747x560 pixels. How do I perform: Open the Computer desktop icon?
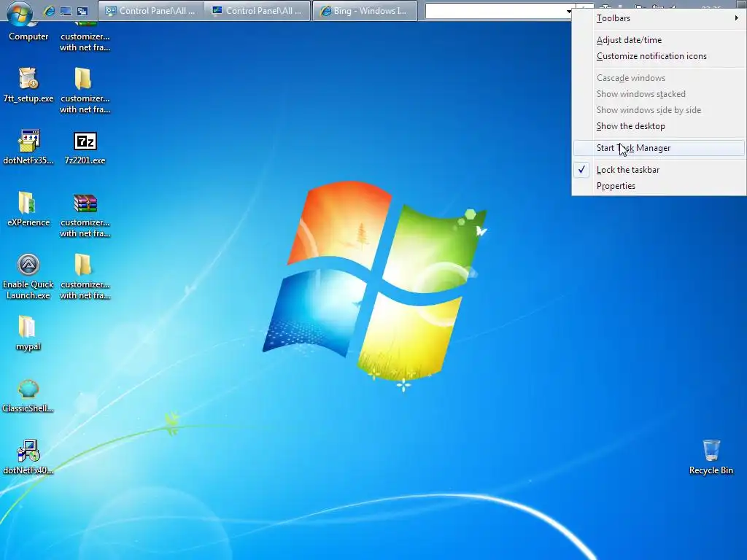click(28, 31)
